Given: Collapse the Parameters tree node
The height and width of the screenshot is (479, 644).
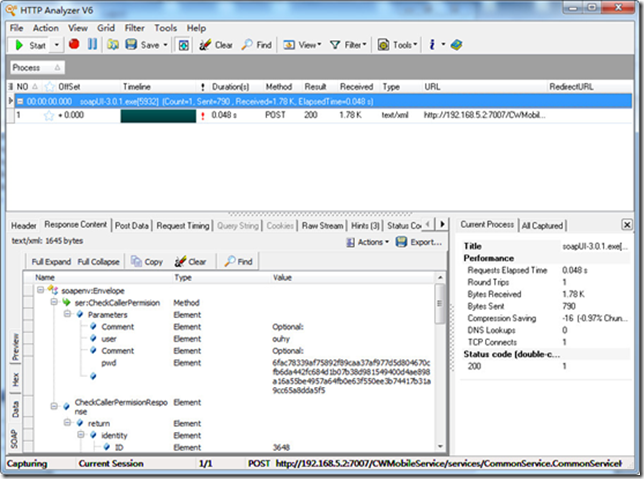Looking at the screenshot, I should pos(66,314).
